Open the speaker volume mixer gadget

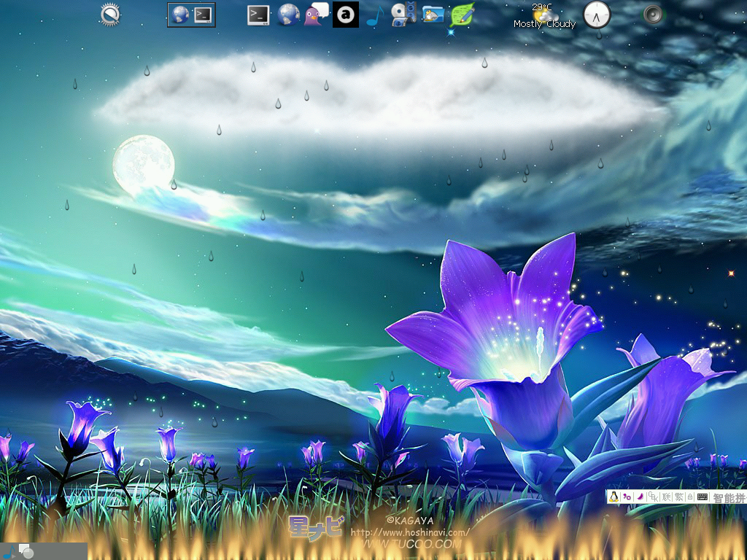coord(653,15)
